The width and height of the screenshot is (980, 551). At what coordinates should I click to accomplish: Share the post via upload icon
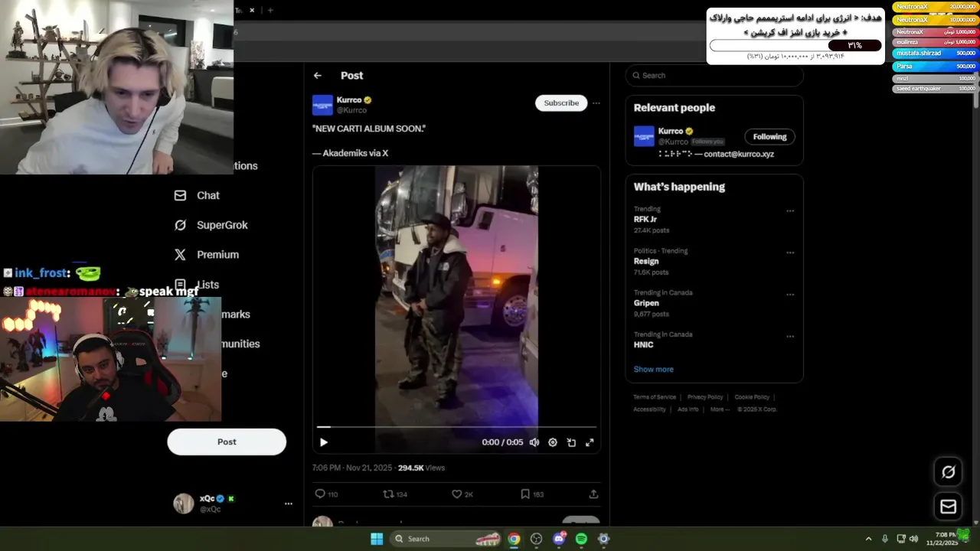[x=593, y=494]
